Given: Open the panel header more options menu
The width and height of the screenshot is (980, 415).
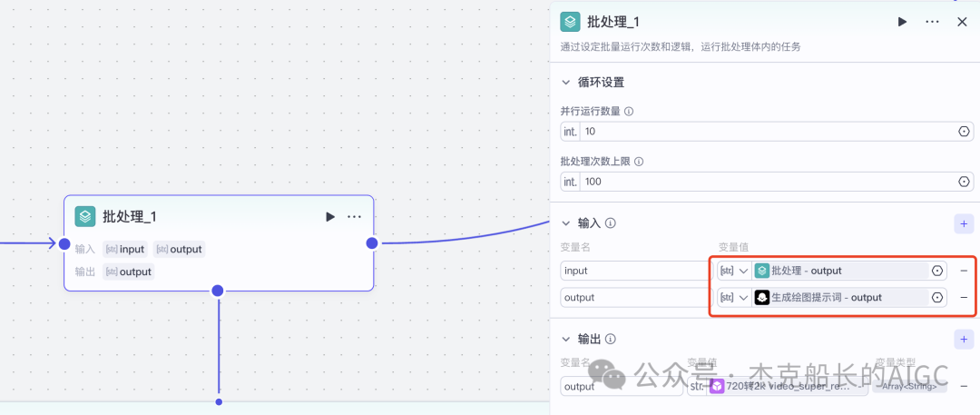Looking at the screenshot, I should click(x=933, y=22).
